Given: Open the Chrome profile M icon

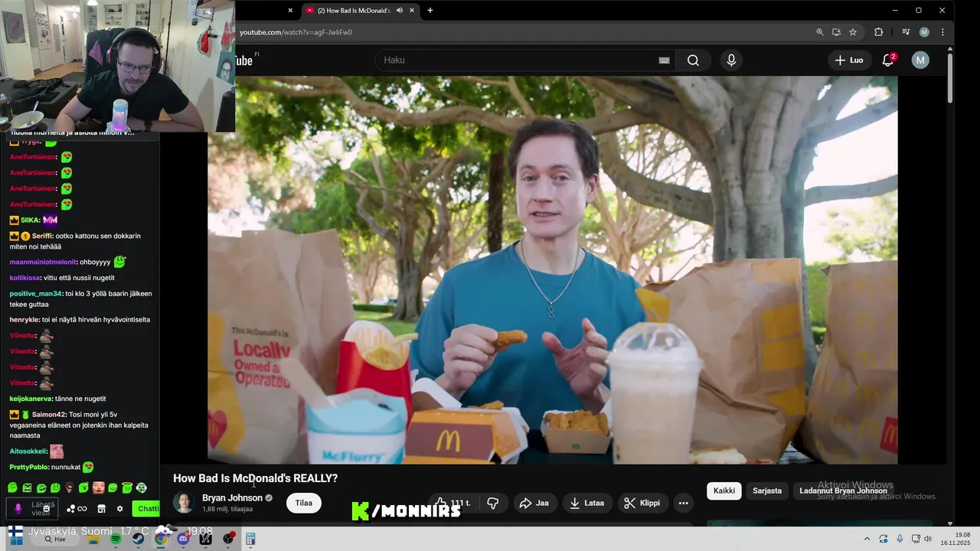Looking at the screenshot, I should [x=924, y=32].
